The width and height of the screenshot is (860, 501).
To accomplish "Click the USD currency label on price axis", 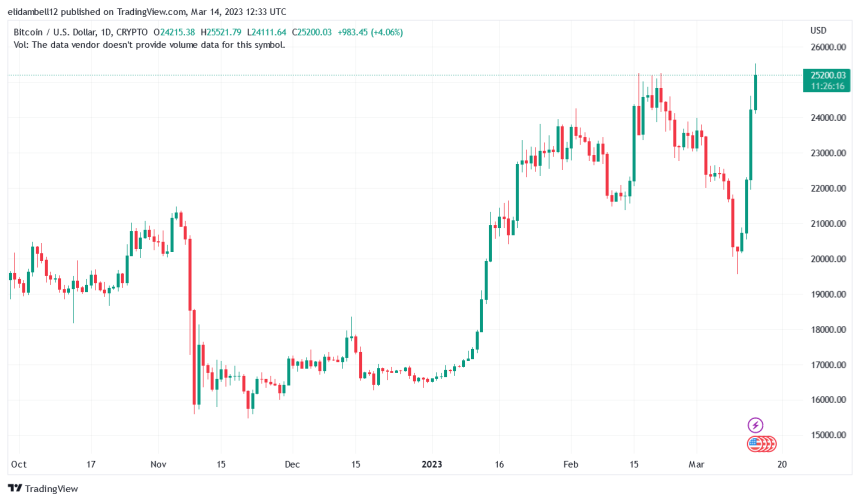I will 818,30.
